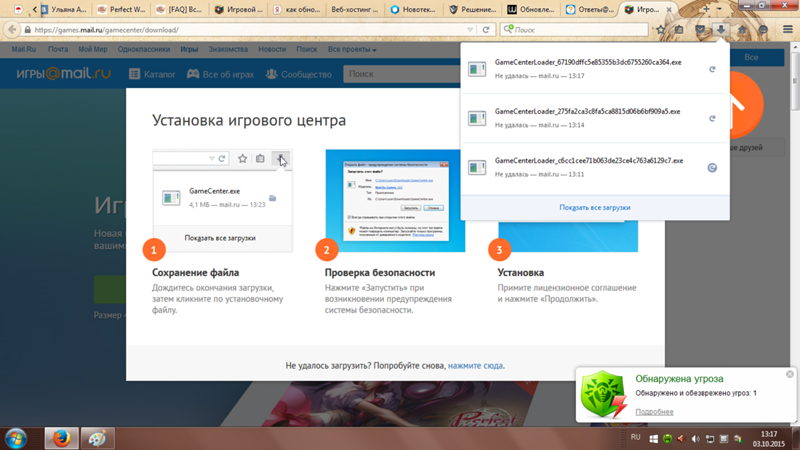Open the file icon of GameCenterLoader_67190dffc5
The width and height of the screenshot is (800, 450).
pyautogui.click(x=477, y=69)
